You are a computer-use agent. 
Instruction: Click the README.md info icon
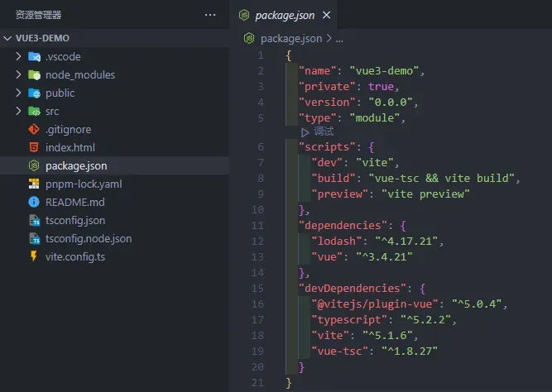pos(34,203)
